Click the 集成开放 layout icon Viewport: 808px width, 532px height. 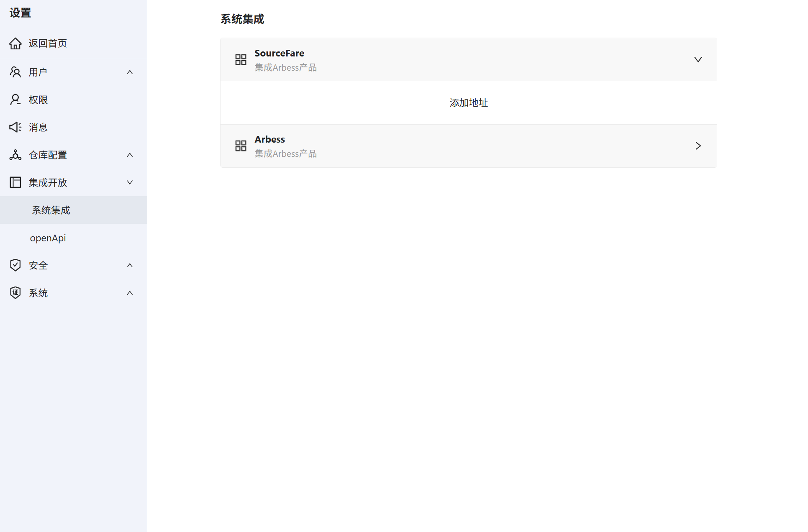pos(15,182)
